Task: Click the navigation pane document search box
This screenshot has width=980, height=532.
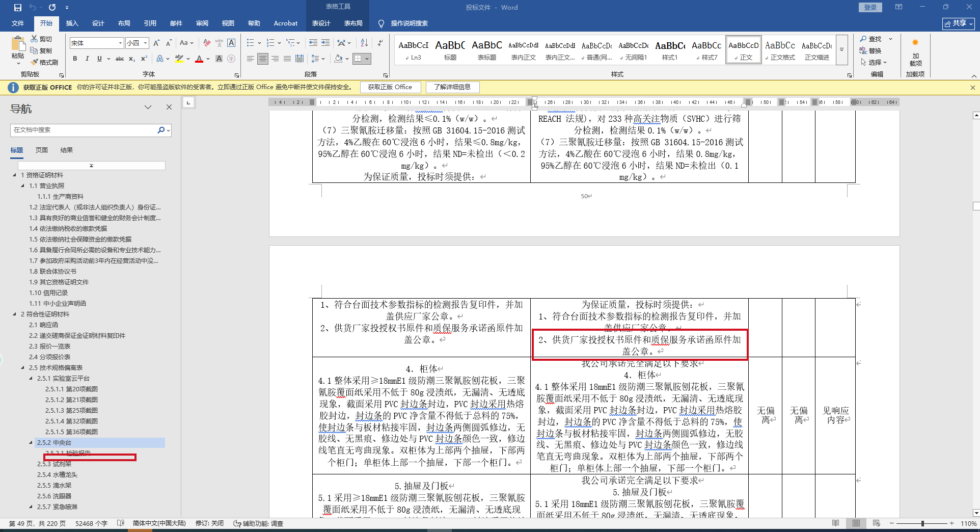Action: click(x=84, y=130)
